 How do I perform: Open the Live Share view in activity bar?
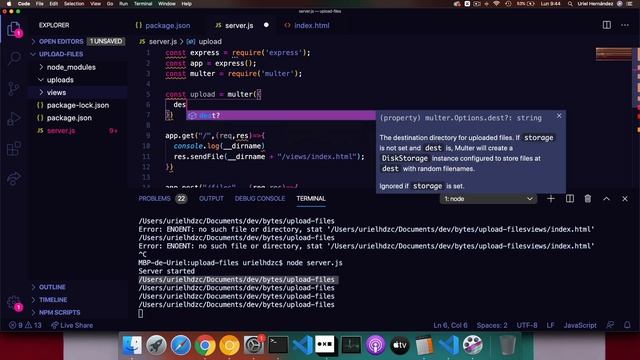pyautogui.click(x=14, y=178)
